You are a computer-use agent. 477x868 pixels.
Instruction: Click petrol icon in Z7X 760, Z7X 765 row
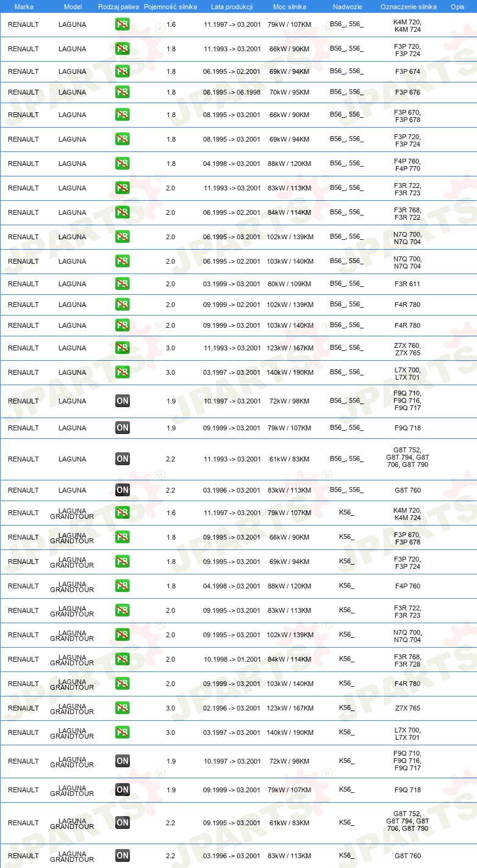[123, 348]
